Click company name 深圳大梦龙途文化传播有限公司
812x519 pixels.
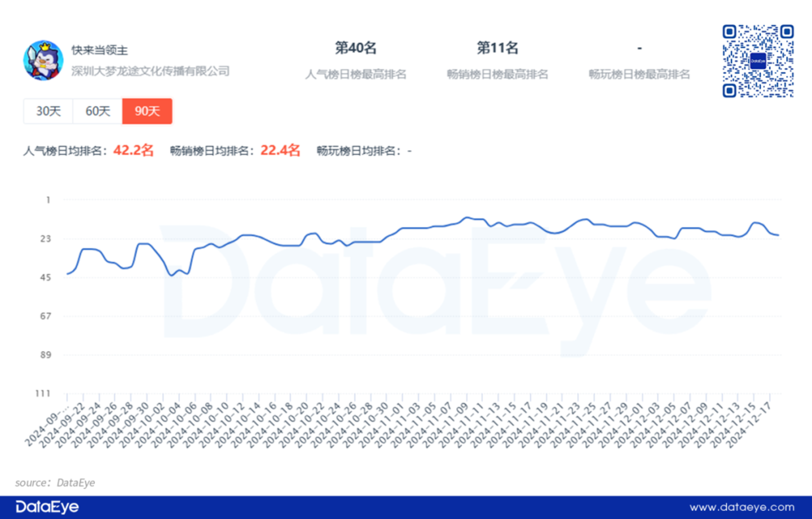pyautogui.click(x=150, y=71)
